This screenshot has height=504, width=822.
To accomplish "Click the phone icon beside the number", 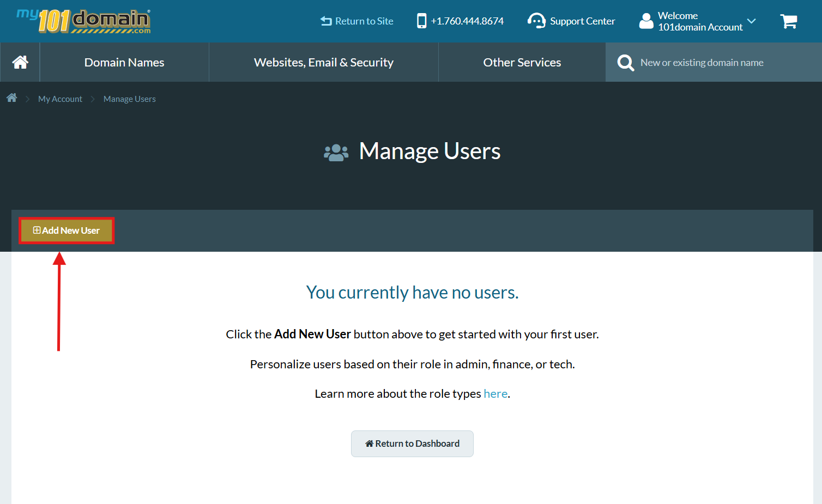I will pyautogui.click(x=421, y=21).
